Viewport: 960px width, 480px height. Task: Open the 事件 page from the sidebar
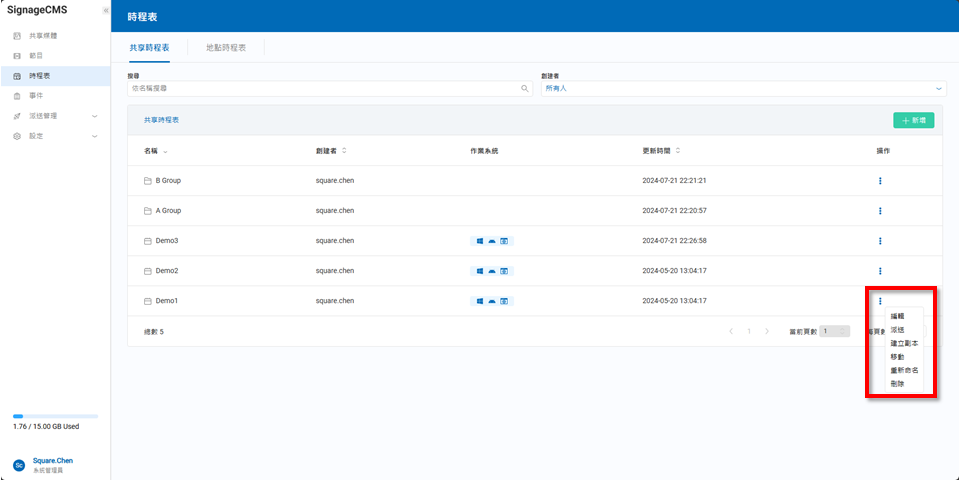35,96
